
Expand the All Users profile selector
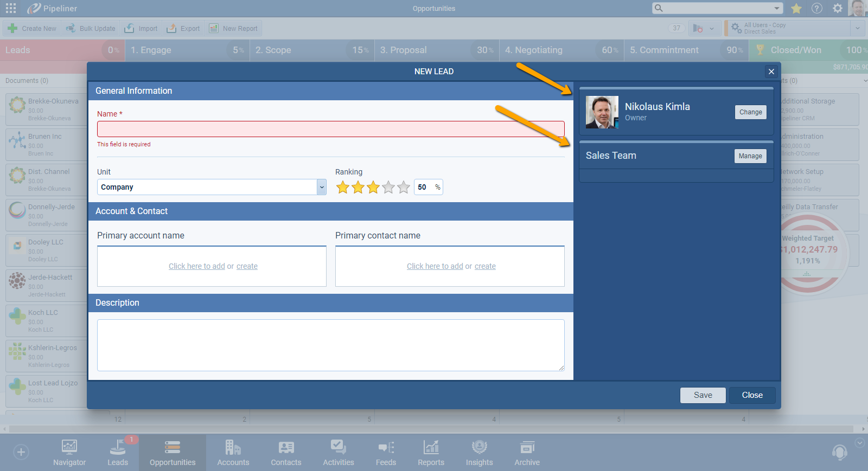(857, 28)
